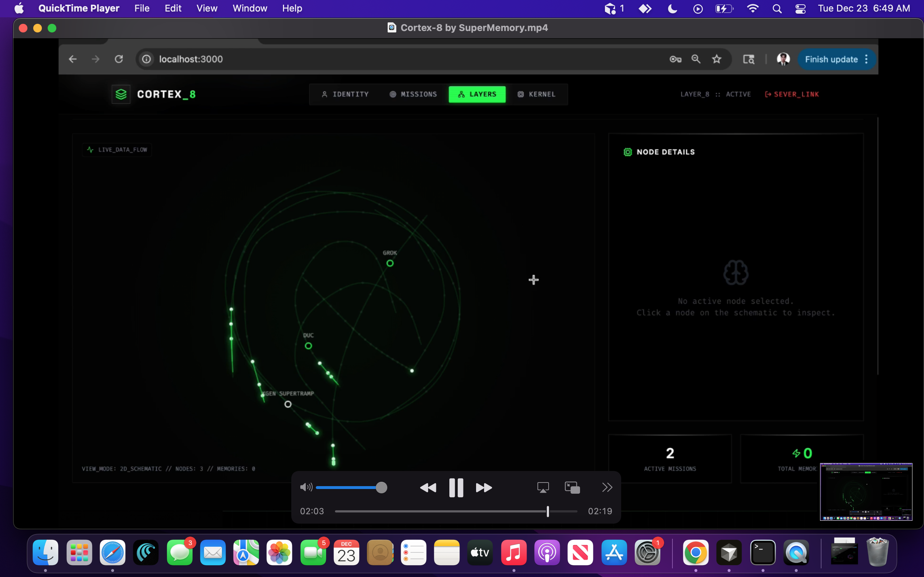
Task: Pause the video playback
Action: [x=456, y=487]
